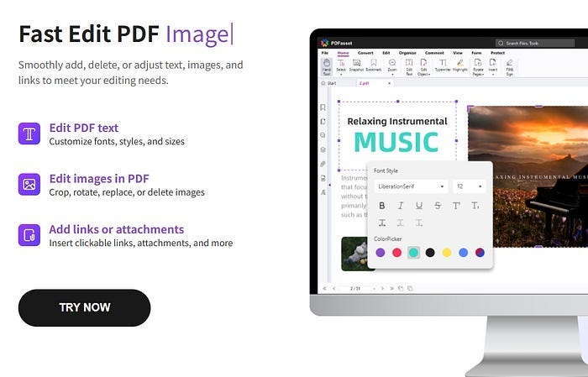Click the purple Edit PDF text icon
This screenshot has height=377, width=588.
coord(29,134)
